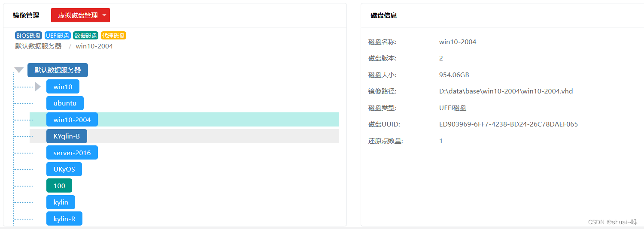644x229 pixels.
Task: Click the UEFI磁盘 legend tag
Action: (x=58, y=36)
